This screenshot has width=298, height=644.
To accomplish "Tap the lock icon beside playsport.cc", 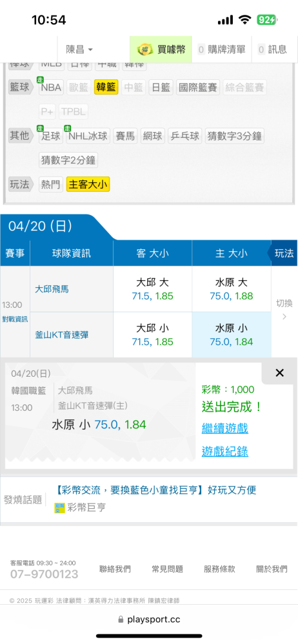I will [121, 620].
